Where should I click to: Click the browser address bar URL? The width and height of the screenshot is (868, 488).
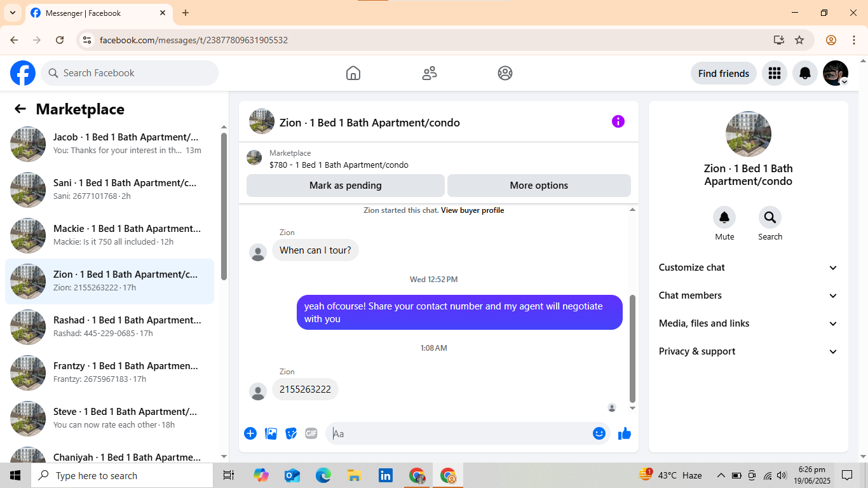tap(194, 40)
